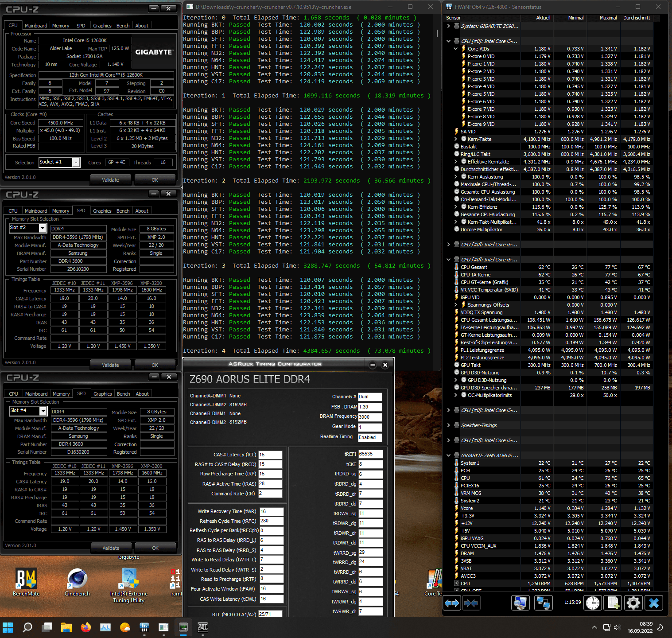Click taskbar volume speaker icon

coord(617,627)
